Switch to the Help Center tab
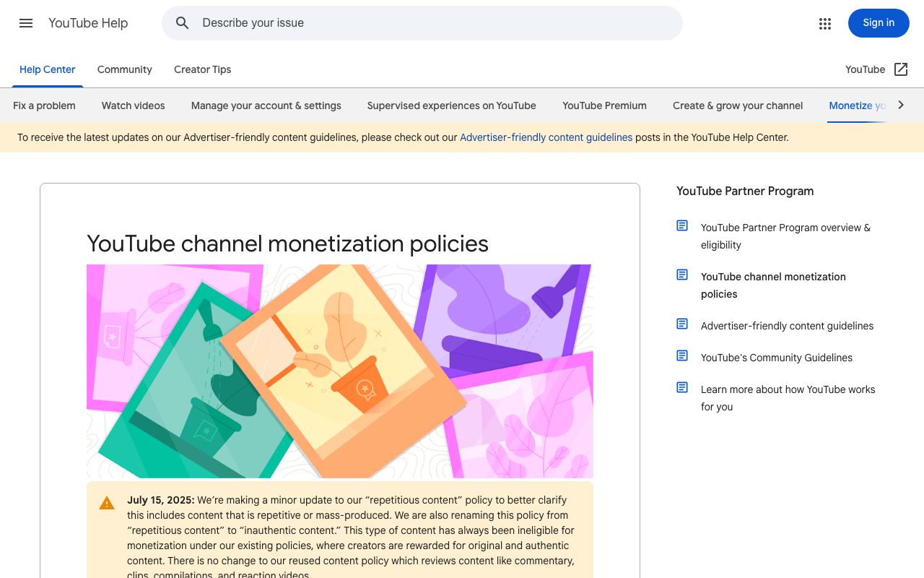 coord(48,69)
